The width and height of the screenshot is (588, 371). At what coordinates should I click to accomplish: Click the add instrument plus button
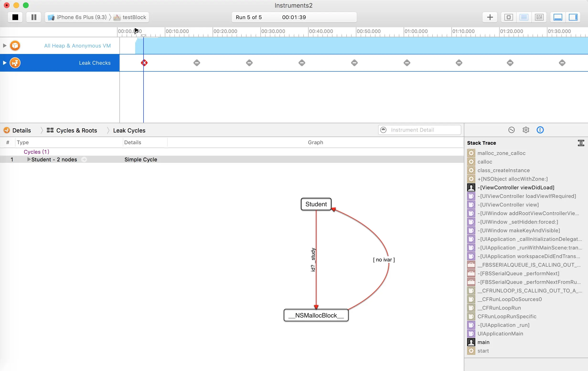[x=490, y=17]
